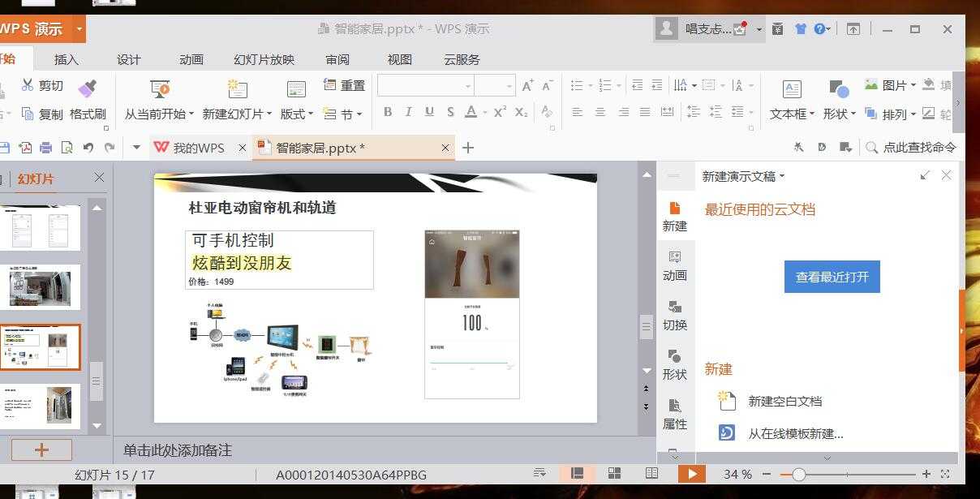This screenshot has height=499, width=980.
Task: Start slideshow from current slide icon
Action: pyautogui.click(x=160, y=88)
